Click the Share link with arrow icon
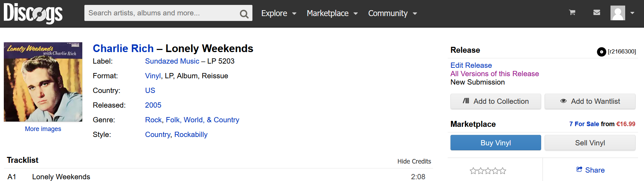644x181 pixels. pos(590,170)
